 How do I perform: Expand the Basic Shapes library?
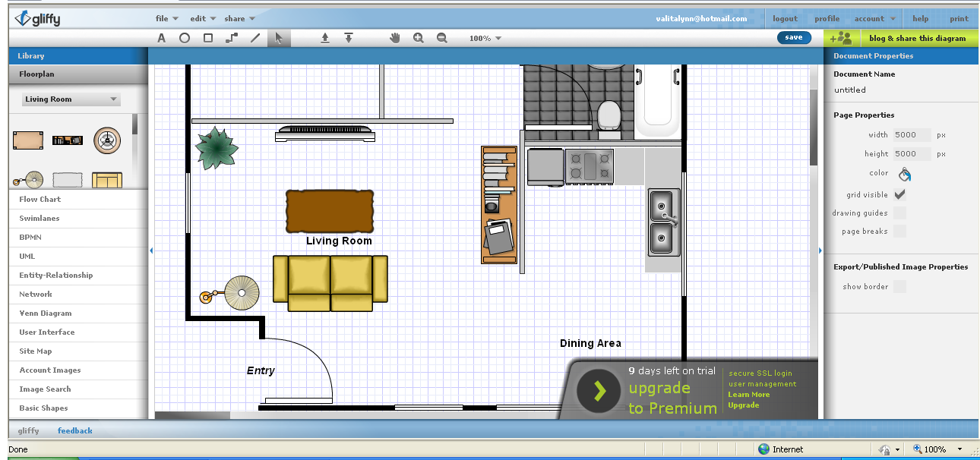[77, 408]
